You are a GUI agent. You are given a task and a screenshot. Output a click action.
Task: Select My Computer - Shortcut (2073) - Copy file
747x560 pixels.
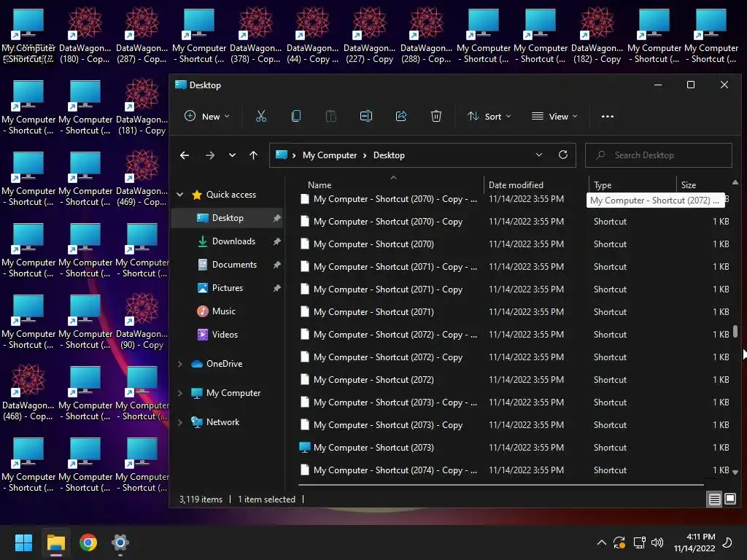(513, 425)
